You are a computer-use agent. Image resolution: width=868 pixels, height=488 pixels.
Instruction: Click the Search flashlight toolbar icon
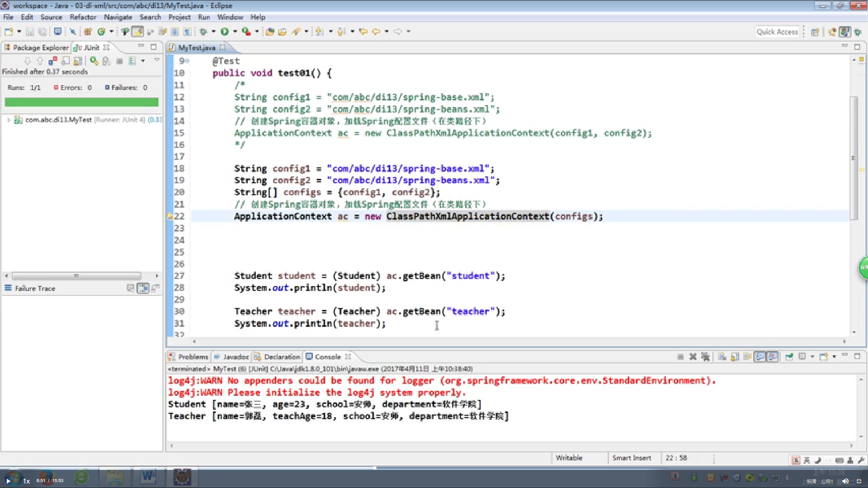click(x=296, y=32)
